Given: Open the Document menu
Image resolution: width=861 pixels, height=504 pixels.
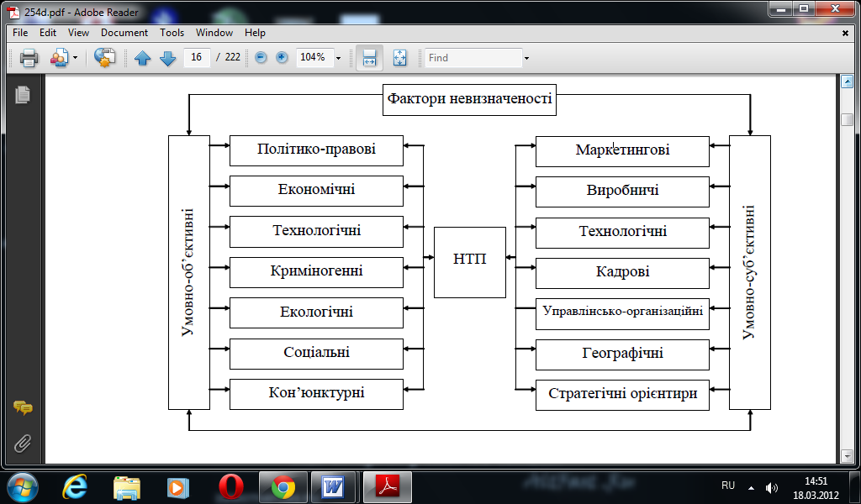Looking at the screenshot, I should (124, 33).
